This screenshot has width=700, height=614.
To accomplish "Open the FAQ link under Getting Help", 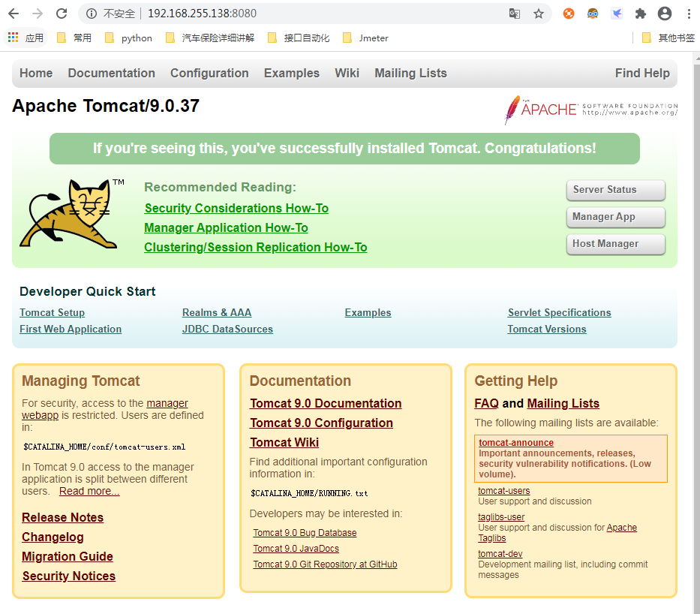I will 486,404.
